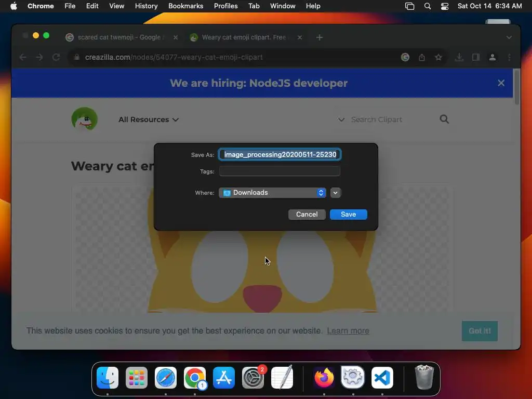Screen dimensions: 532x399
Task: Toggle the Chrome side panel
Action: tap(476, 57)
